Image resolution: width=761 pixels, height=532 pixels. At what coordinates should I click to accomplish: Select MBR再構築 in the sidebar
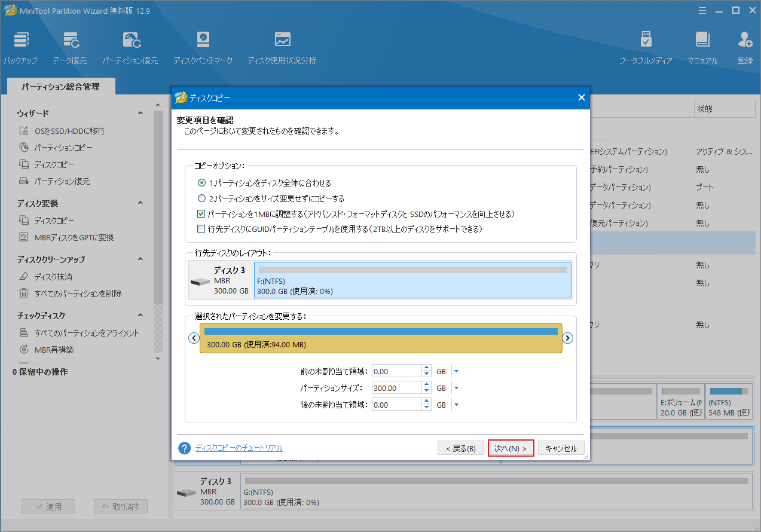[x=54, y=350]
